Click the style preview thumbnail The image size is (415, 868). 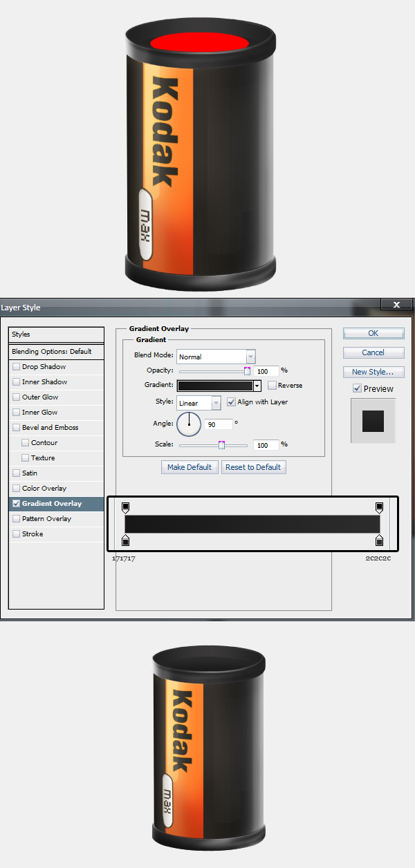[x=373, y=421]
